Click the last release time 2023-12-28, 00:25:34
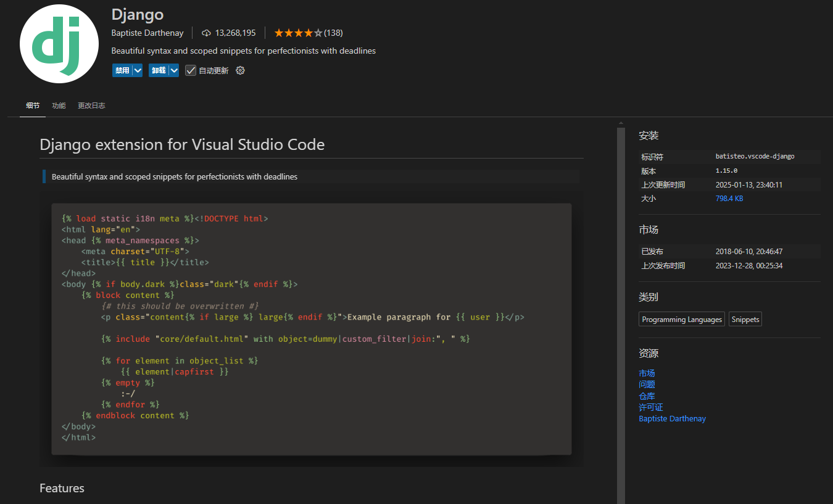 [749, 266]
